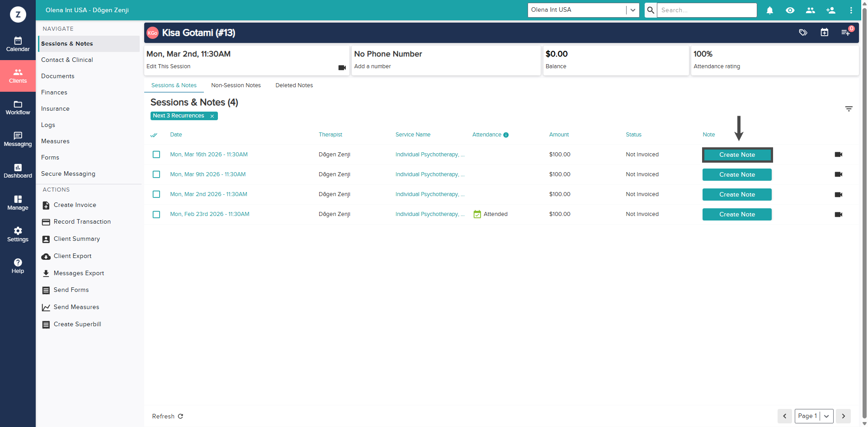Screen dimensions: 868x427
Task: Click the Search input field
Action: [706, 10]
